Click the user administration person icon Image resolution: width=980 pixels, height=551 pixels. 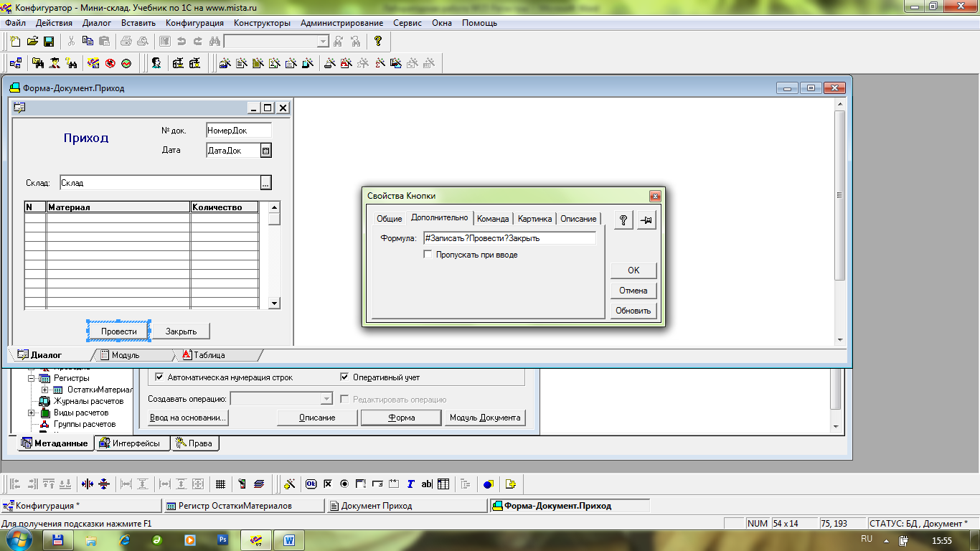(156, 63)
